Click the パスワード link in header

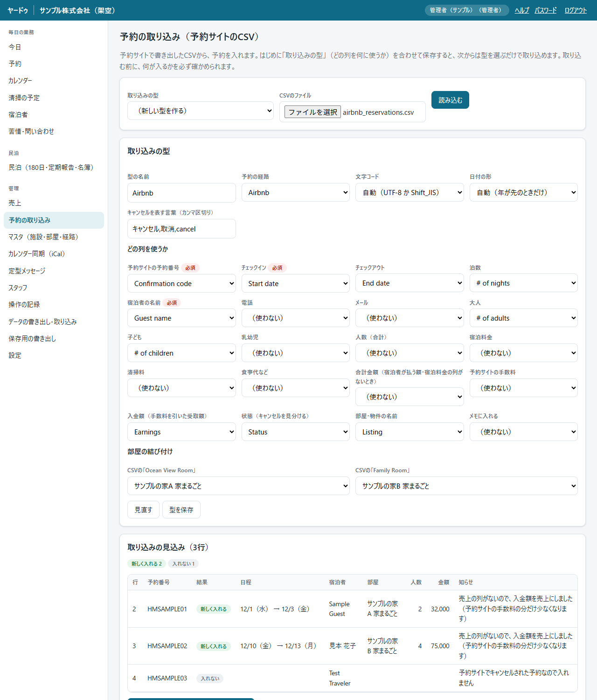pos(546,10)
